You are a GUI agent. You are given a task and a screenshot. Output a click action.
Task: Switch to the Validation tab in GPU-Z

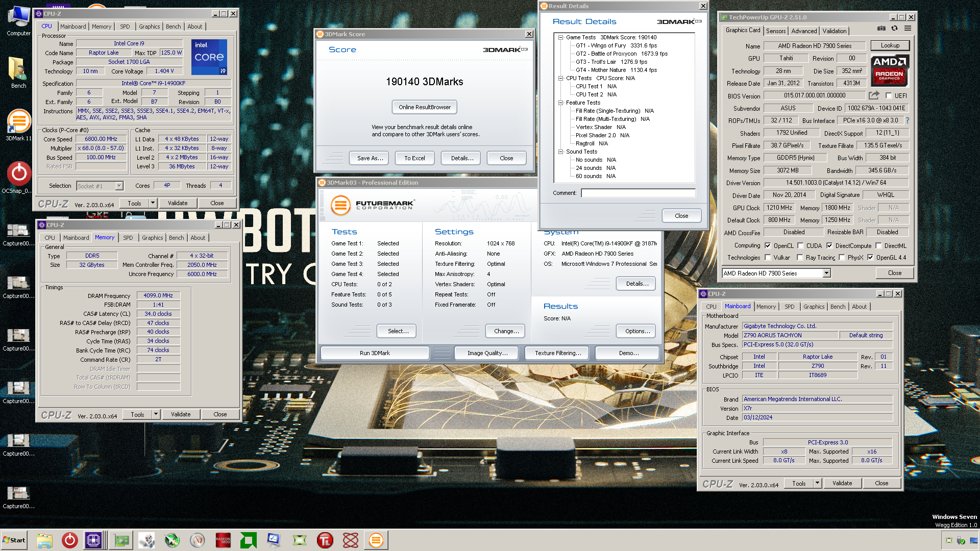834,31
